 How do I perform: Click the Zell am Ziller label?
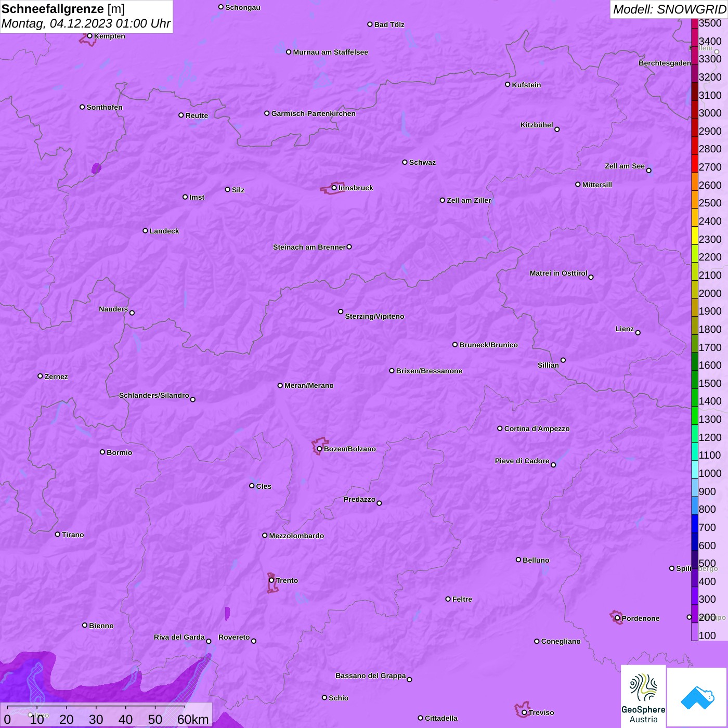click(469, 200)
